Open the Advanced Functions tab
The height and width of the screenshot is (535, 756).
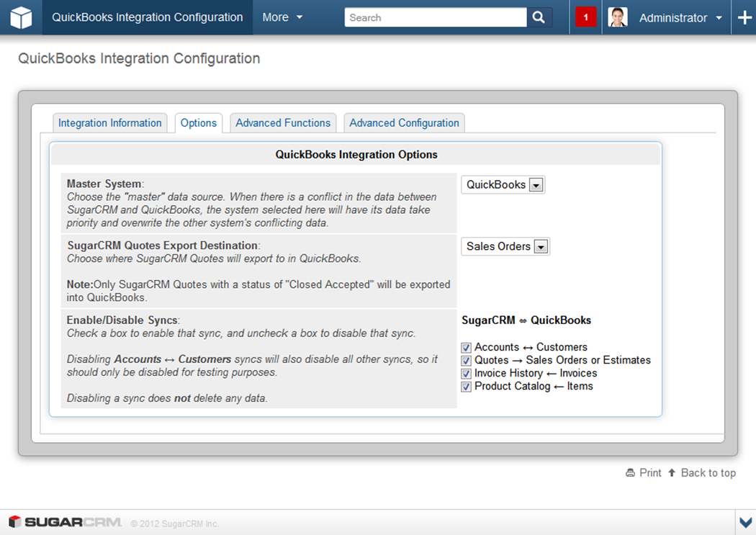pos(283,123)
